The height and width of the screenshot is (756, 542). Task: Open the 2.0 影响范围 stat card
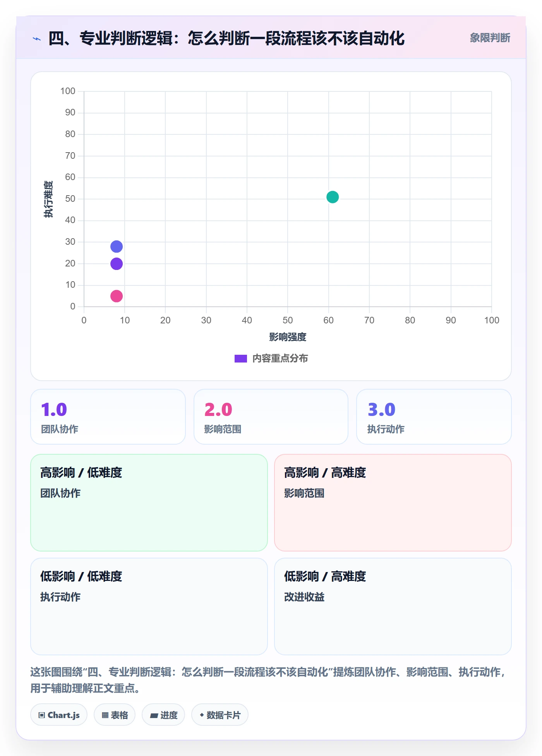coord(271,417)
